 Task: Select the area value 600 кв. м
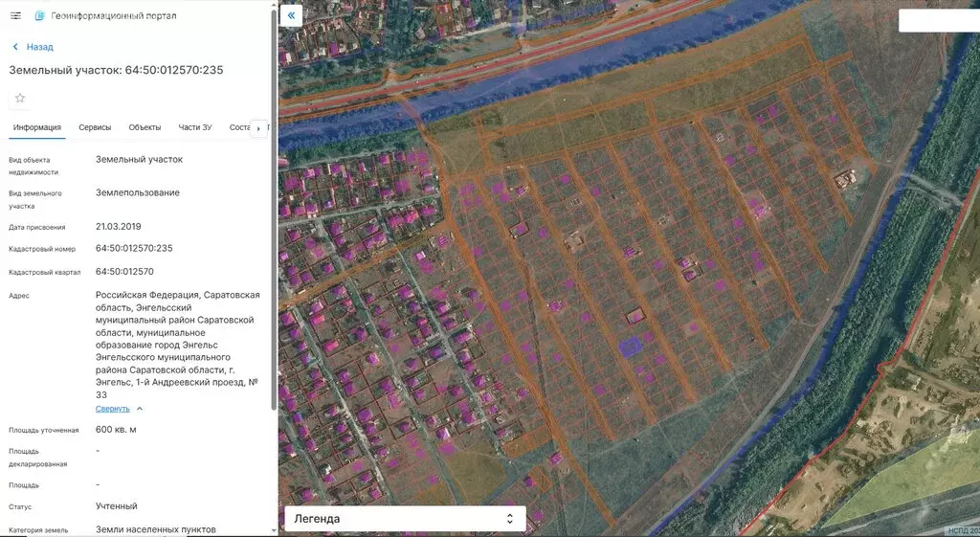tap(116, 430)
